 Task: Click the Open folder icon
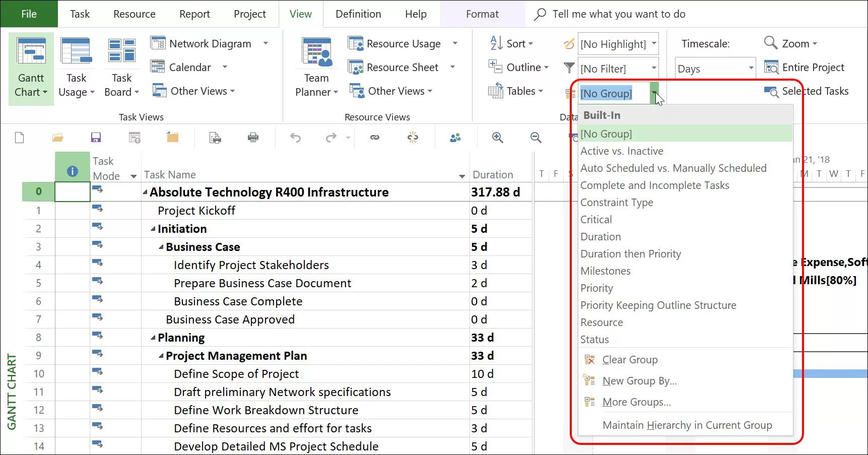(57, 138)
